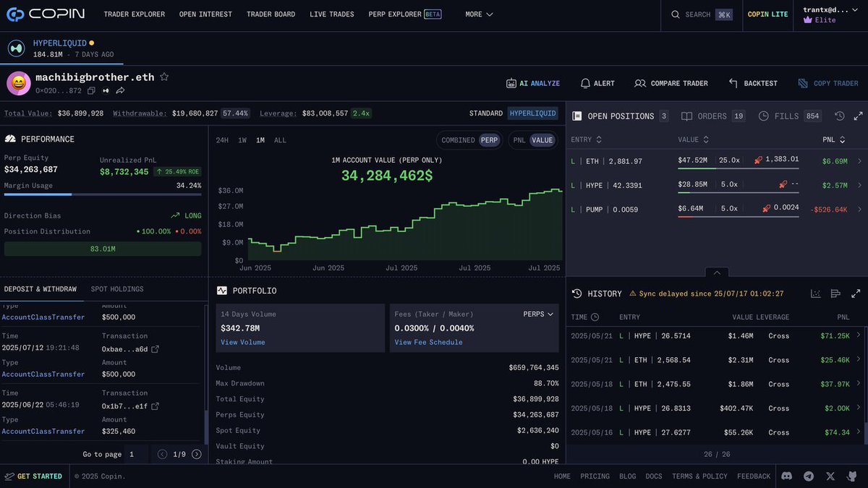Click the 83.01M position distribution bar

(x=103, y=249)
